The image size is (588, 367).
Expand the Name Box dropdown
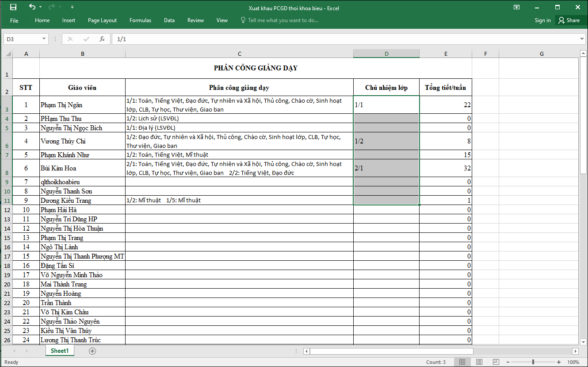click(x=44, y=39)
